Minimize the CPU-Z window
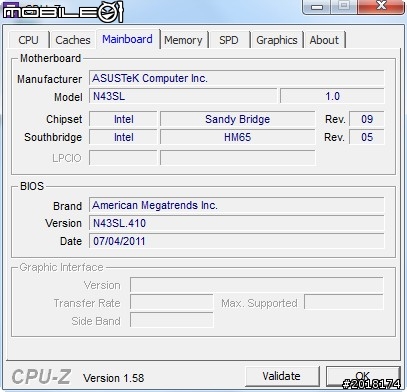The width and height of the screenshot is (407, 392). (317, 7)
